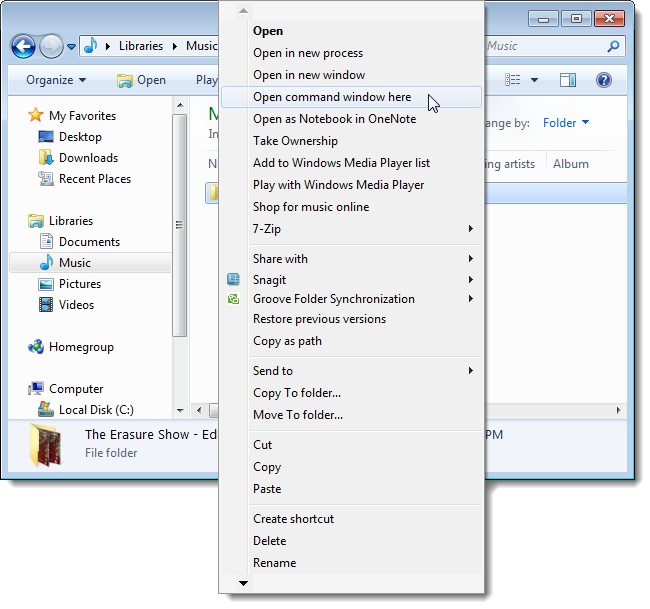Select Pictures library
Viewport: 650px width, 609px height.
tap(80, 284)
